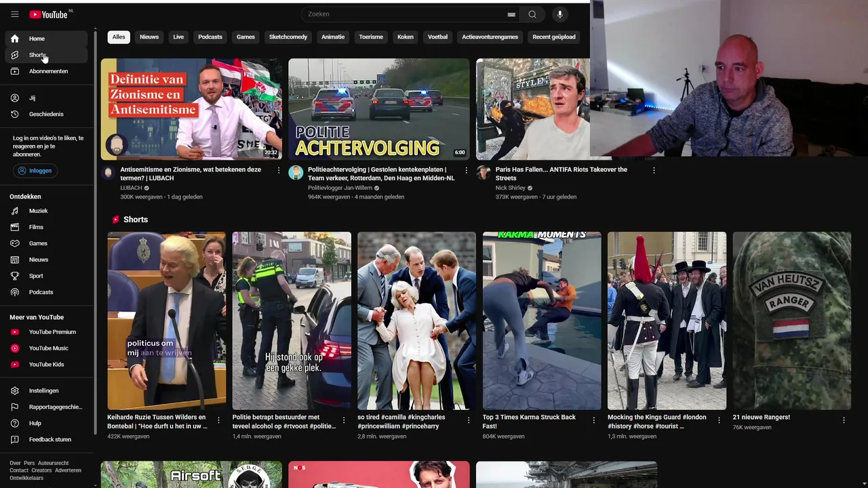Viewport: 868px width, 488px height.
Task: Select the Podcasts filter chip
Action: coord(210,37)
